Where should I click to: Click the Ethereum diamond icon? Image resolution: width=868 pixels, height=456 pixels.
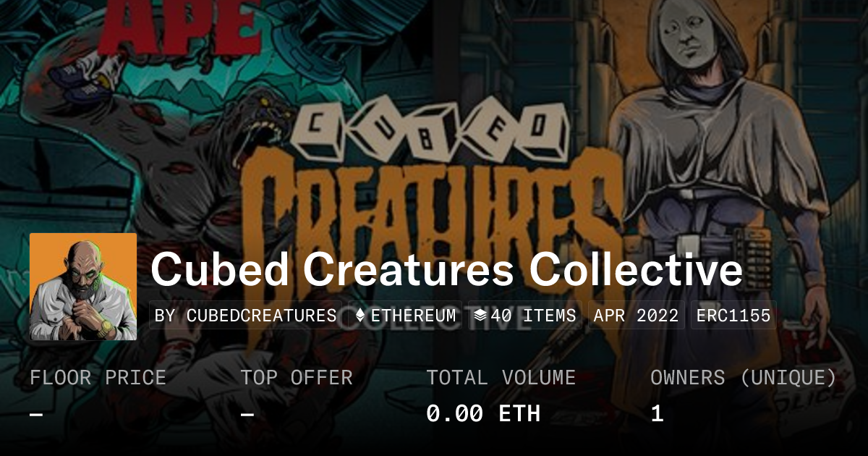360,316
